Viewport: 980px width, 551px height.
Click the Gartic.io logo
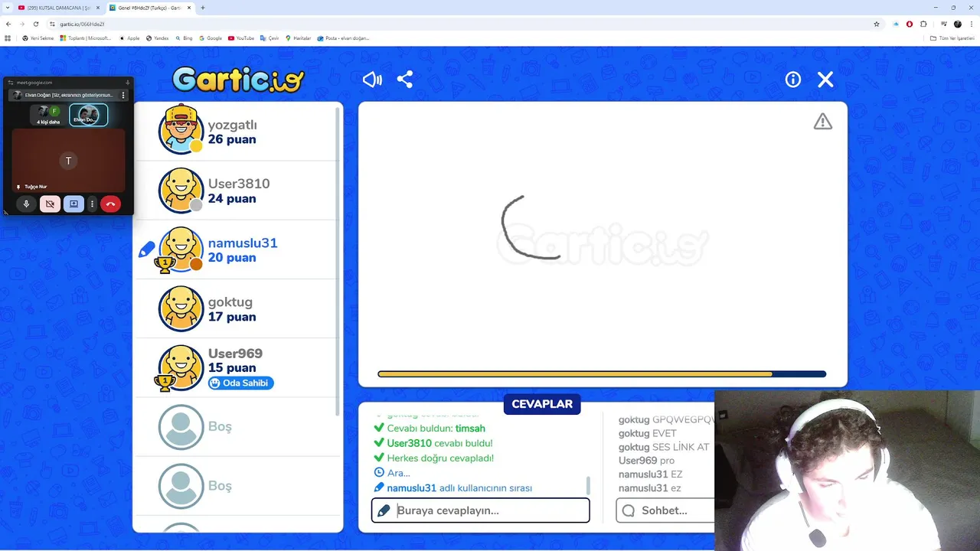click(238, 80)
